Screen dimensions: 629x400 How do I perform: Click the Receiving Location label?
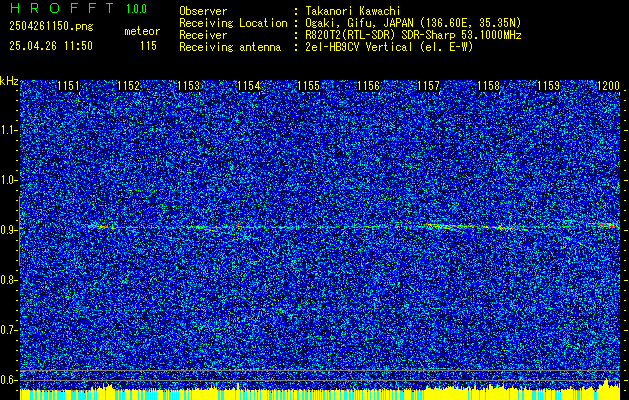point(233,23)
